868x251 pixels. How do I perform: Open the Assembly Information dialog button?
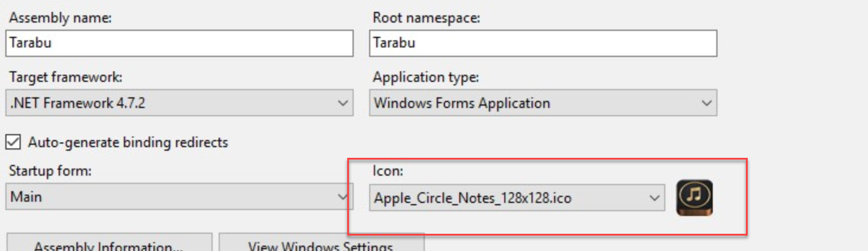[x=108, y=244]
